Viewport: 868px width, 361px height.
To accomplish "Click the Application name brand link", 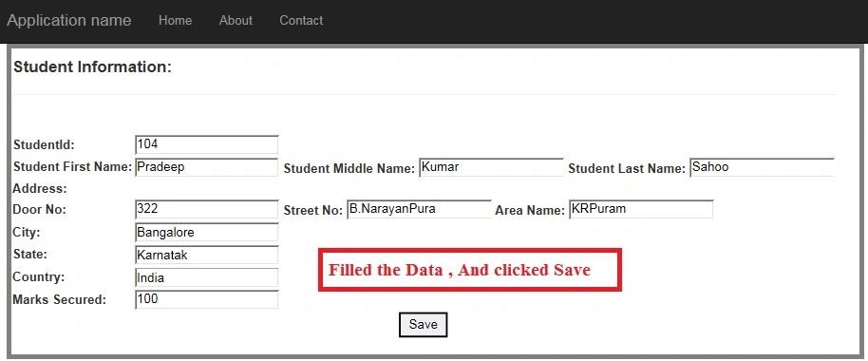I will [x=69, y=21].
